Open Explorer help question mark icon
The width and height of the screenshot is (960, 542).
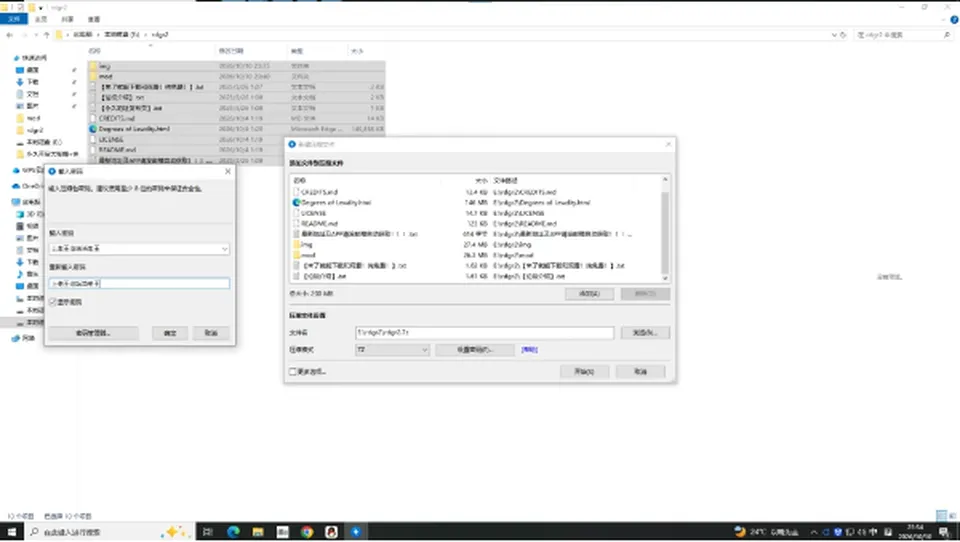pyautogui.click(x=954, y=20)
